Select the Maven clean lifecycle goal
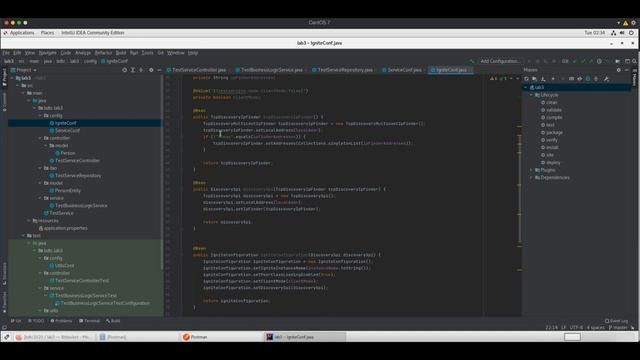This screenshot has width=640, height=360. [551, 102]
